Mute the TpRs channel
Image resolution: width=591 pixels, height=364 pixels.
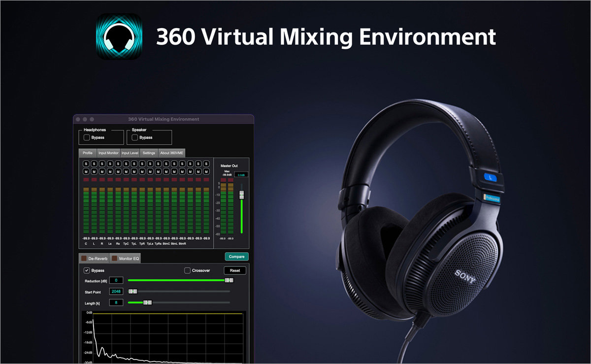tap(158, 171)
